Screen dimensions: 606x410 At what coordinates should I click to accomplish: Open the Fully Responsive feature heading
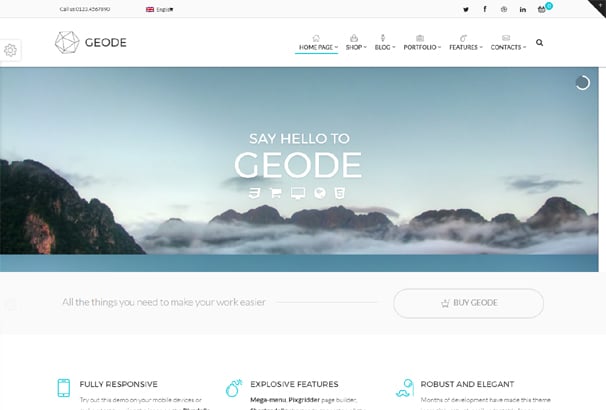119,384
